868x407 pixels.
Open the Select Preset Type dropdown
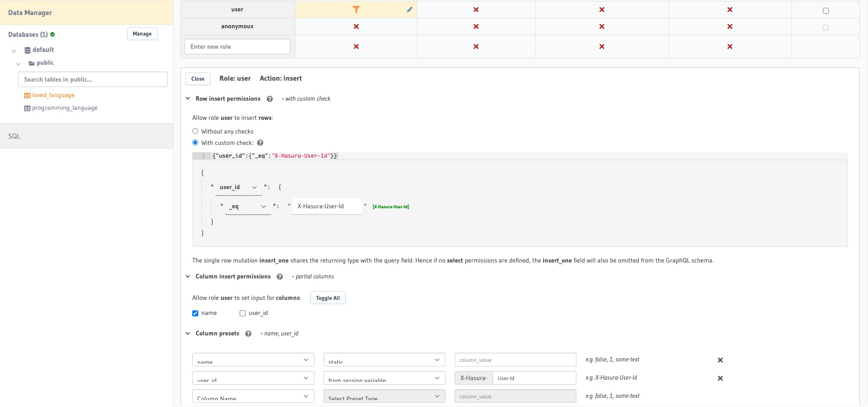pos(384,396)
